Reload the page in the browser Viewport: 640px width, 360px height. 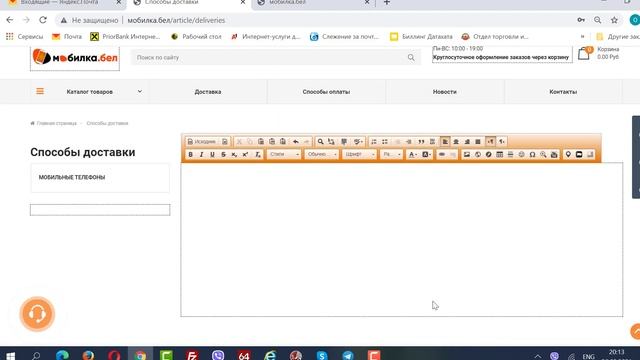coord(43,20)
